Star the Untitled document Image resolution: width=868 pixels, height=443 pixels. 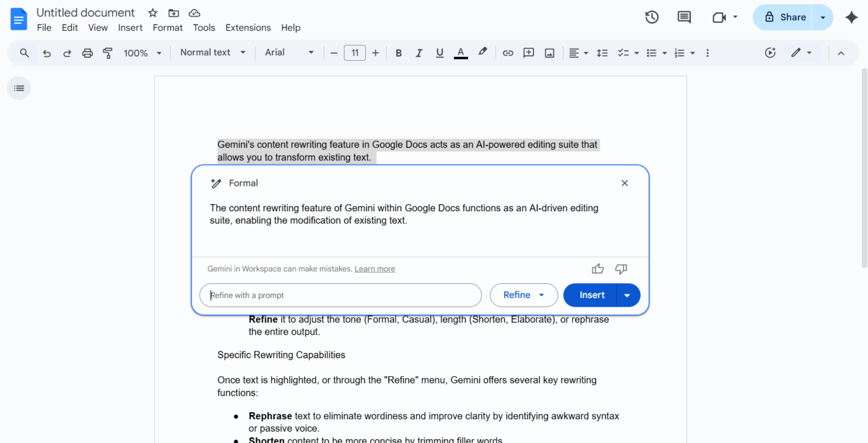(153, 13)
